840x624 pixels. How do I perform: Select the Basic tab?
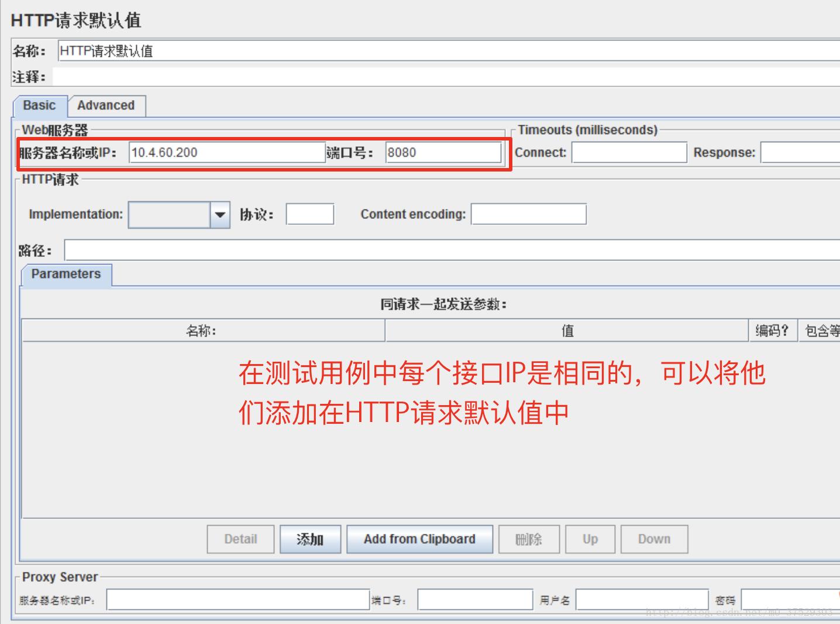39,105
